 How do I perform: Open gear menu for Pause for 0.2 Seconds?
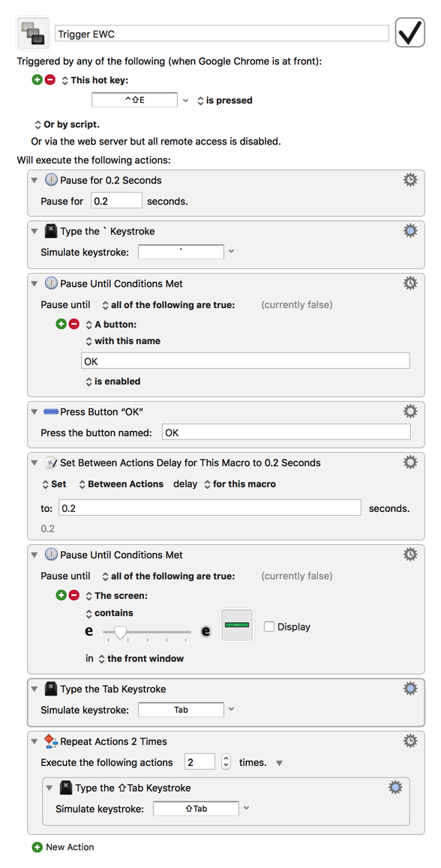click(x=410, y=180)
